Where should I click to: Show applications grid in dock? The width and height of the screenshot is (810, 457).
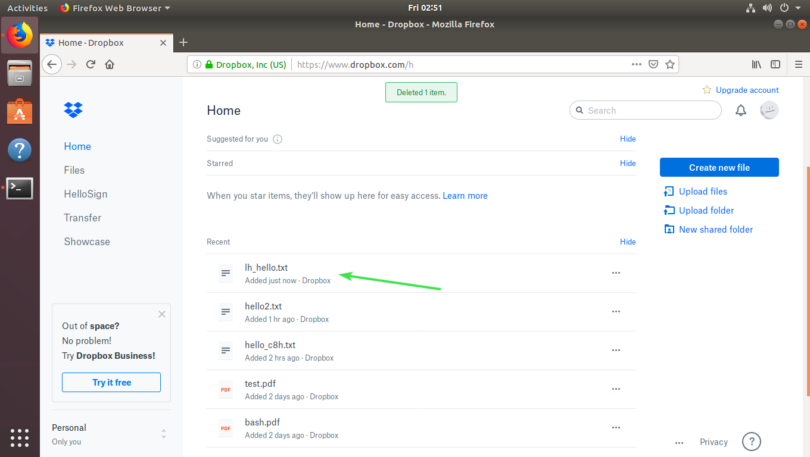20,438
